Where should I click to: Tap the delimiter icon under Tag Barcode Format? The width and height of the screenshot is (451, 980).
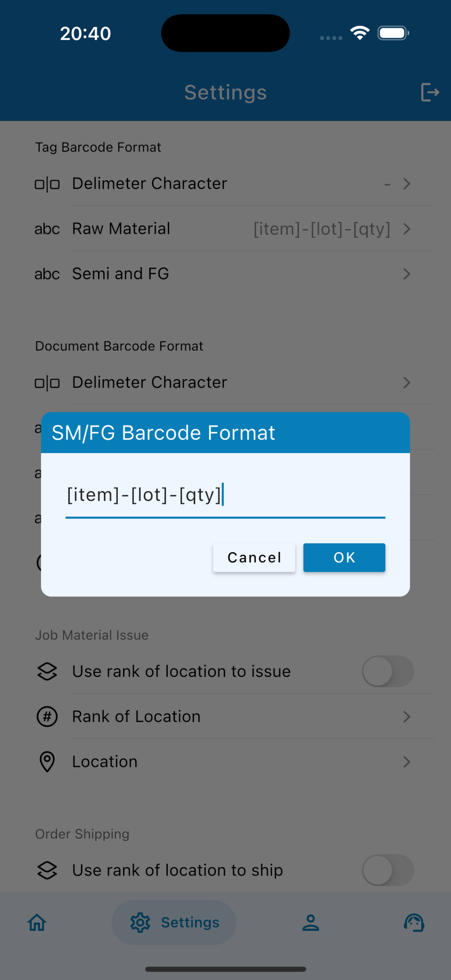click(x=47, y=184)
